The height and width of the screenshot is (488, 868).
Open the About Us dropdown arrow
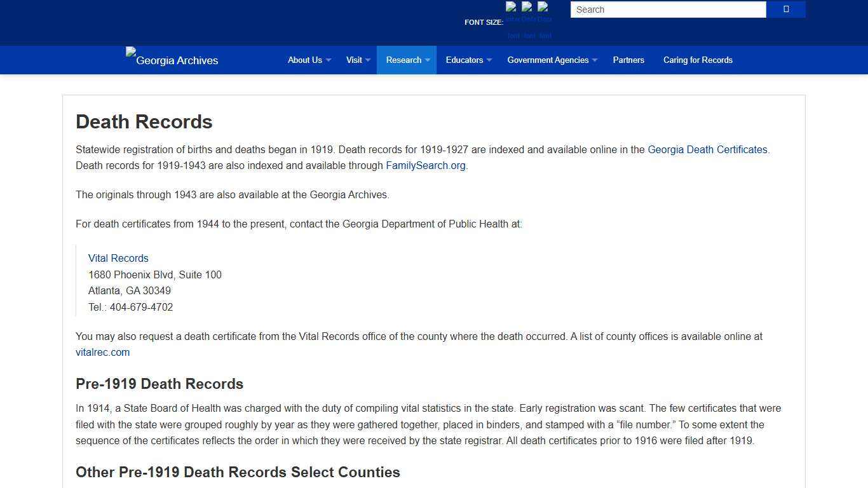point(328,60)
